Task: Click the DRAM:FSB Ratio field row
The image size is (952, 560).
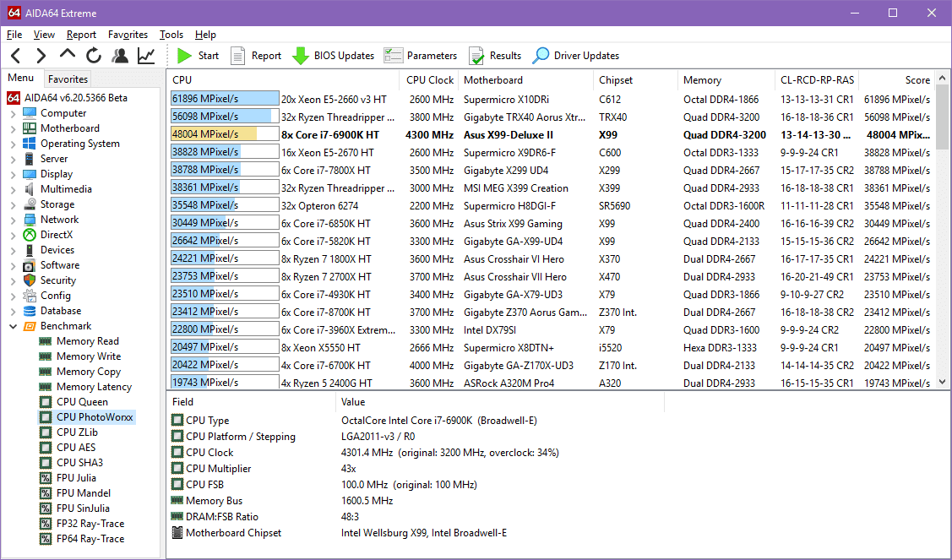Action: click(417, 517)
